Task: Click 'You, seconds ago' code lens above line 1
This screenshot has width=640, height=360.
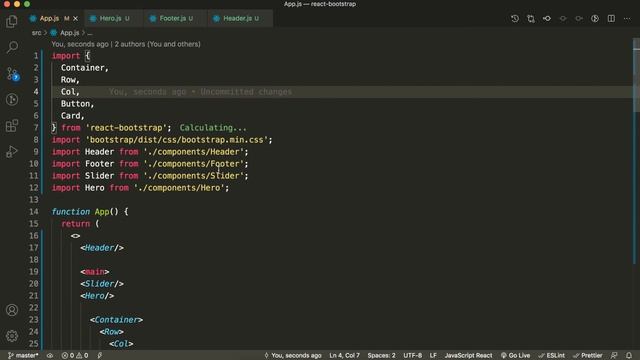Action: (x=80, y=44)
